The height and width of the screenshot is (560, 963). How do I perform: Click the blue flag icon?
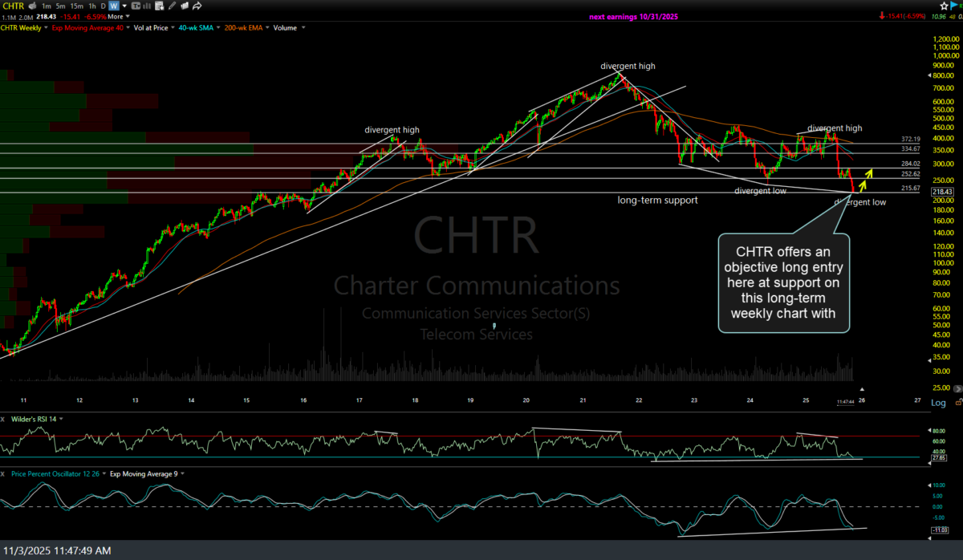click(954, 6)
